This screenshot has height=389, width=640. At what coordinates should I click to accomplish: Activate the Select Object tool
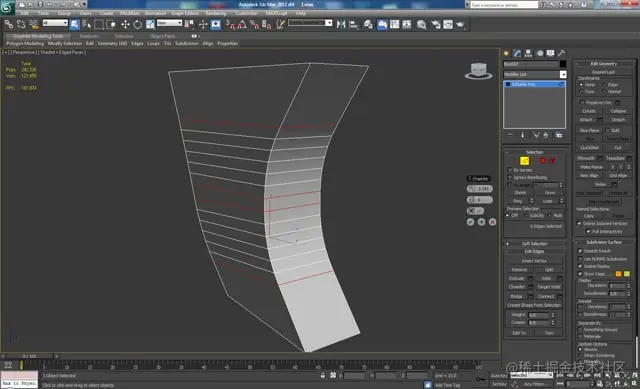75,24
